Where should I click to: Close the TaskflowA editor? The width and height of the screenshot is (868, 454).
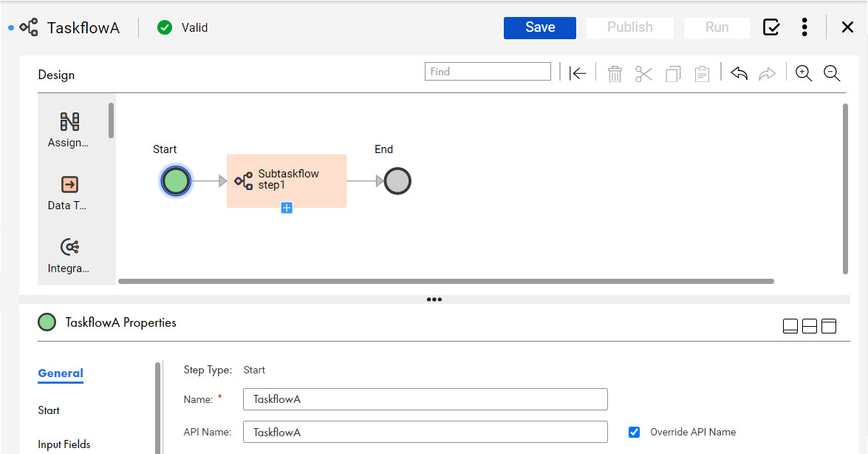click(x=847, y=27)
